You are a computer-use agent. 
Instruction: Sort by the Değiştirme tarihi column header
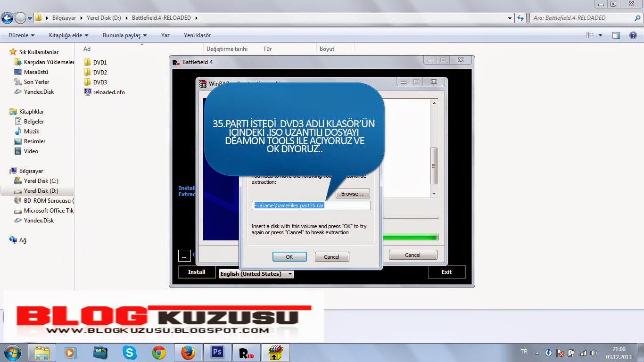227,49
